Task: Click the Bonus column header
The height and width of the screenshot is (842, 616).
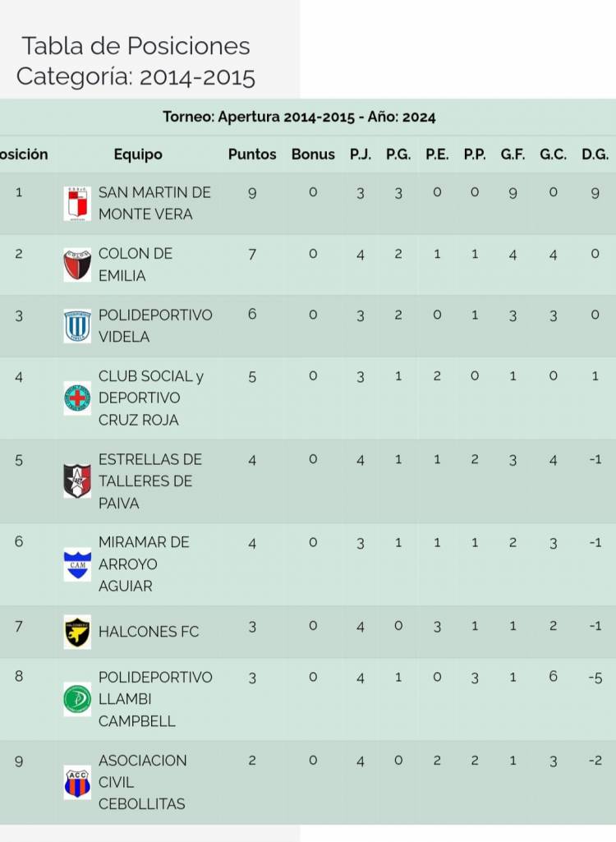Action: (x=313, y=154)
